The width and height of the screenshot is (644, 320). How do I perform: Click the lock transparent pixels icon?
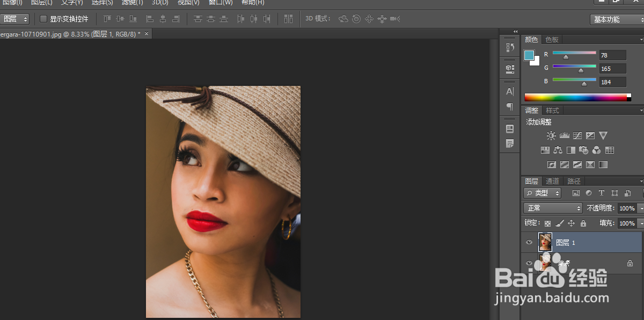pyautogui.click(x=547, y=223)
